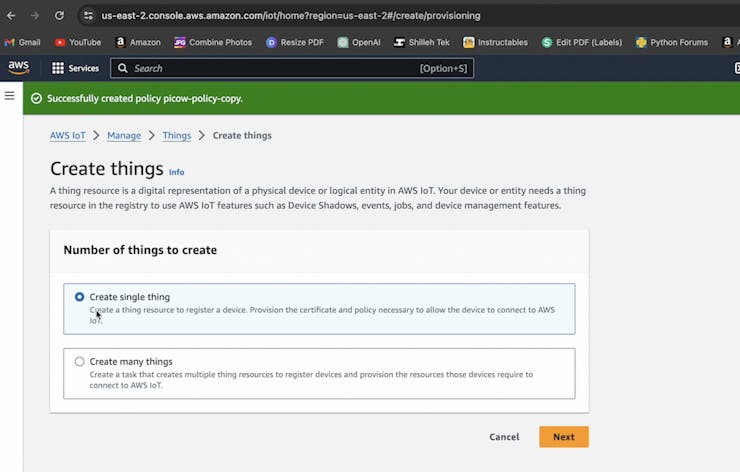Click 'Number of things to create' heading
The width and height of the screenshot is (740, 472).
click(140, 250)
